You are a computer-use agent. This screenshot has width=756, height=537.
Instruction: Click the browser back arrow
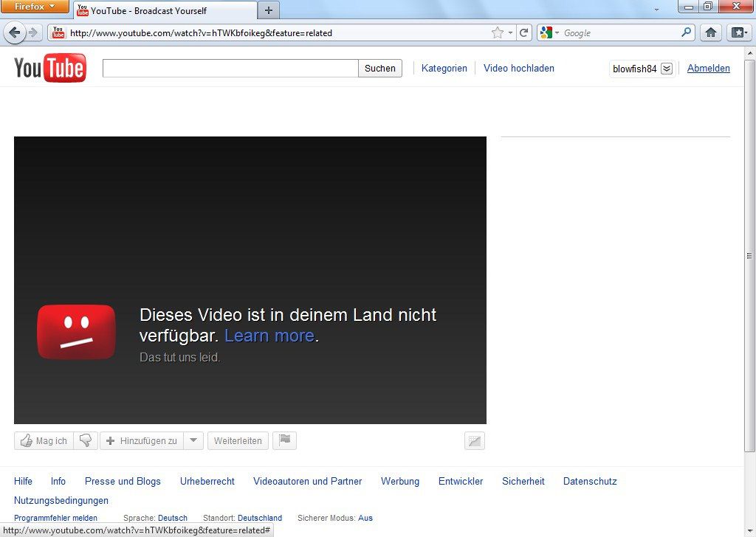pyautogui.click(x=15, y=32)
